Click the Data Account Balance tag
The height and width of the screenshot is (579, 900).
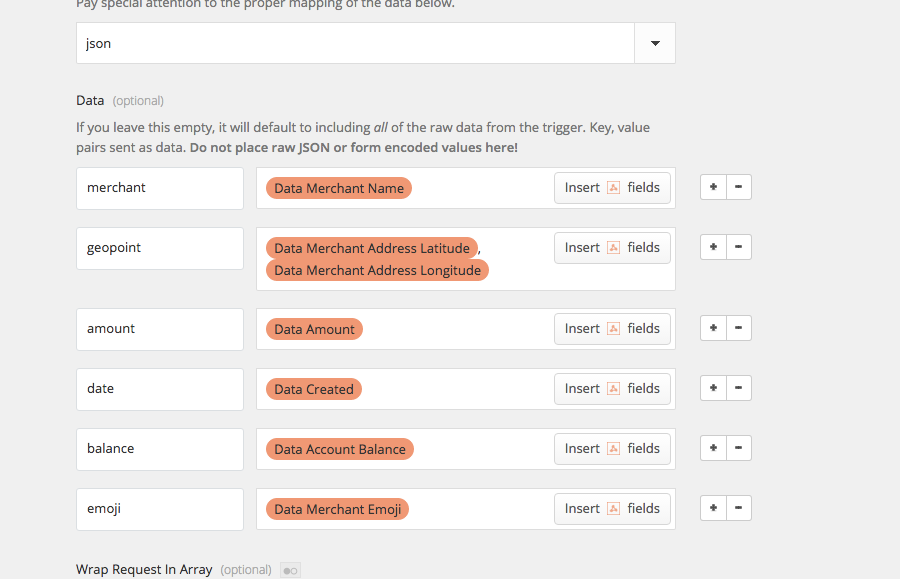pos(340,449)
